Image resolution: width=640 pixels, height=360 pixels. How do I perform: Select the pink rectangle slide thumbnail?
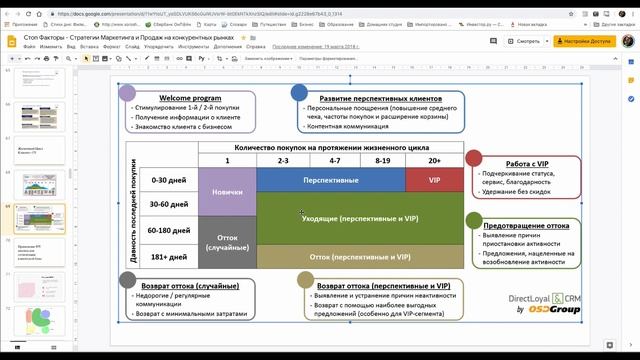click(40, 287)
